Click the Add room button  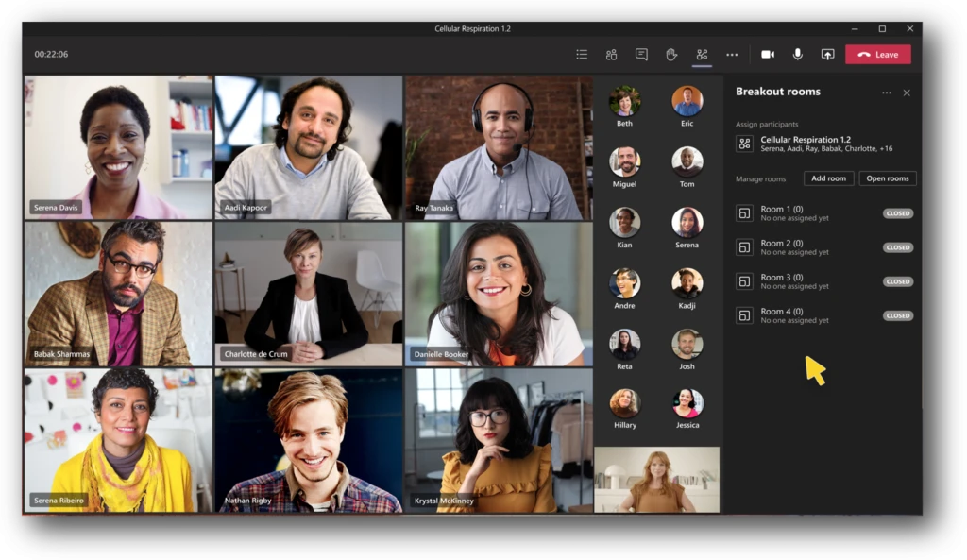point(828,178)
